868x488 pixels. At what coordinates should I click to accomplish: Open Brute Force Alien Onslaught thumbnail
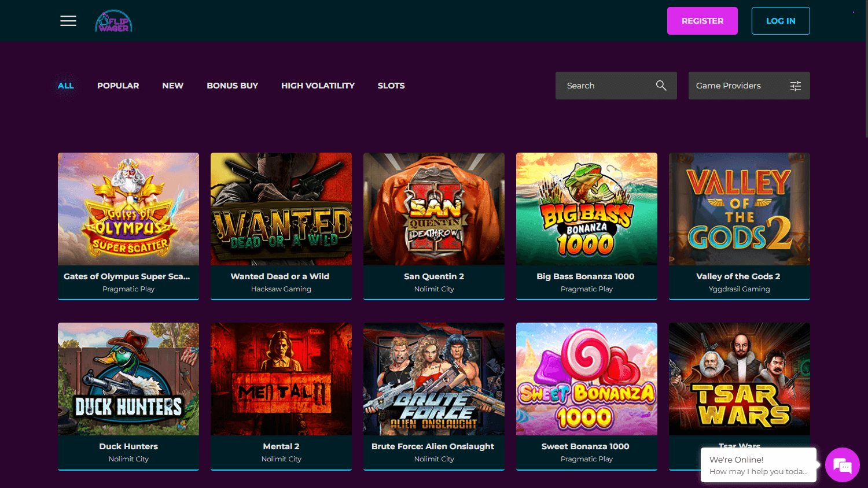click(x=434, y=379)
